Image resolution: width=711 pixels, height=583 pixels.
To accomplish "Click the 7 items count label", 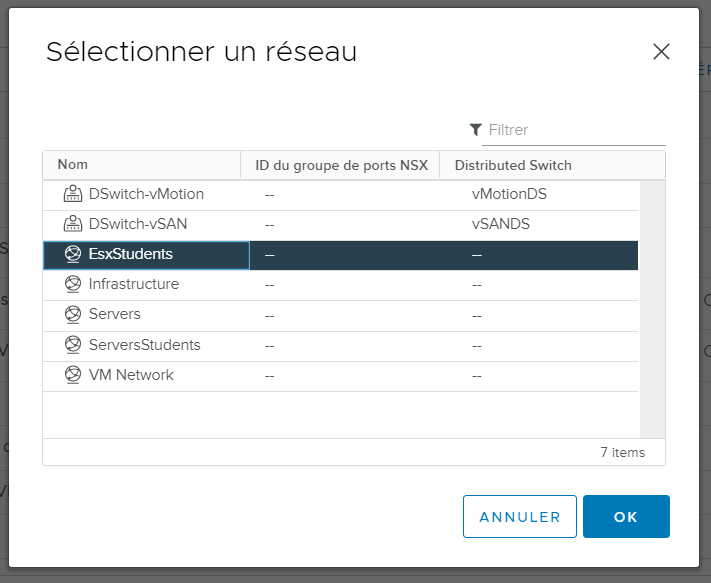I will click(623, 452).
